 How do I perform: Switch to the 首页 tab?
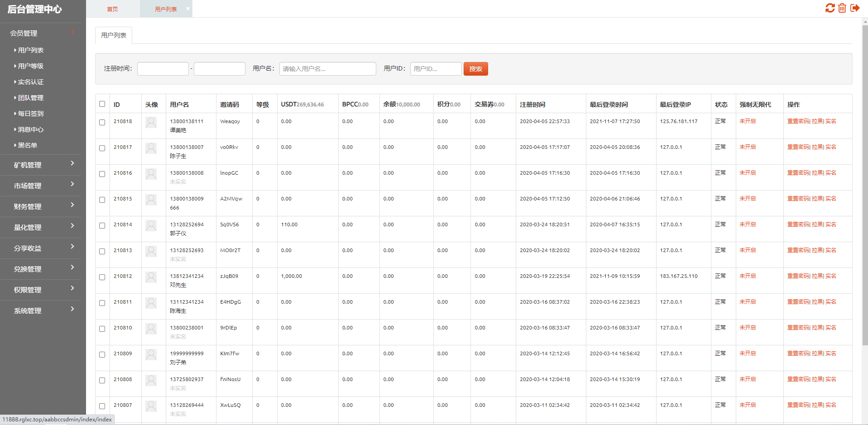tap(112, 9)
